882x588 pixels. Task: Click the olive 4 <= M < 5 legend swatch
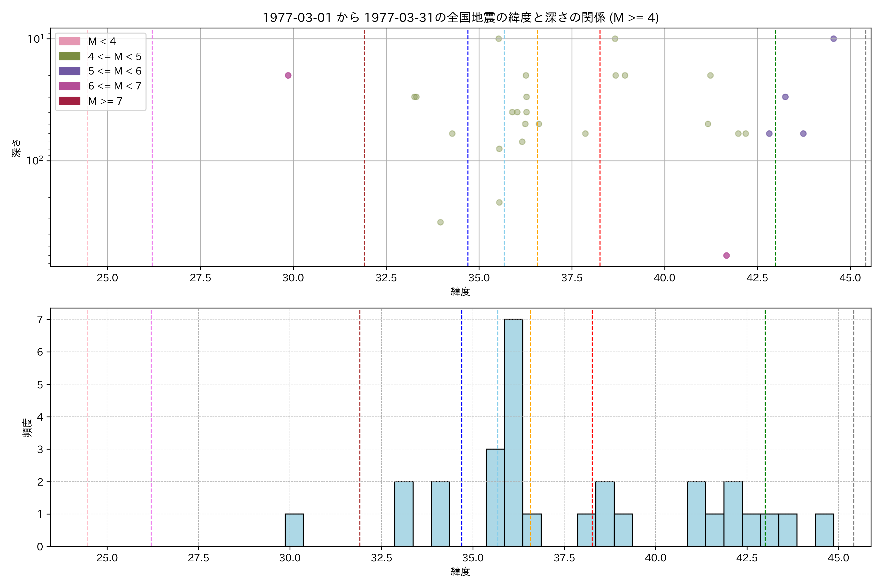[x=69, y=56]
